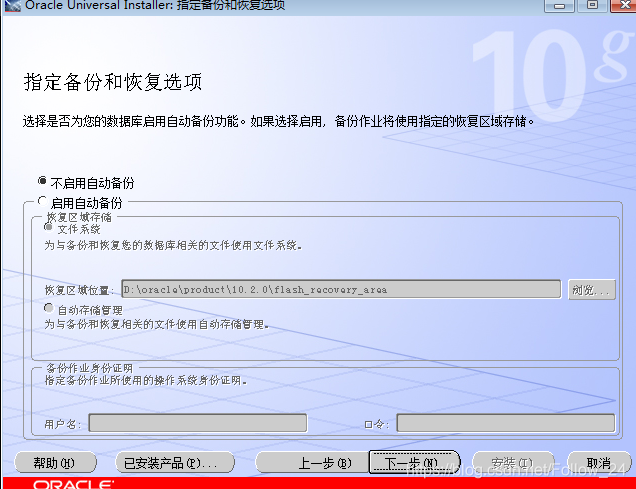Viewport: 636px width, 489px height.
Task: Open help with 帮助(H) button
Action: [56, 463]
